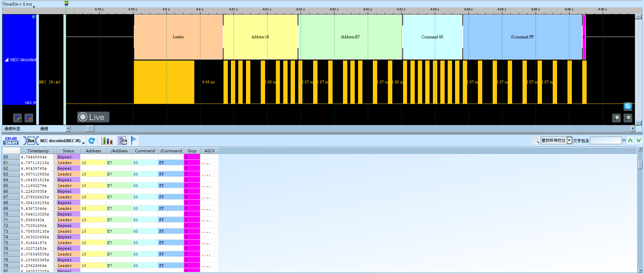Click the report table vertical scrollbar thumb
This screenshot has height=274, width=644.
pos(640,165)
